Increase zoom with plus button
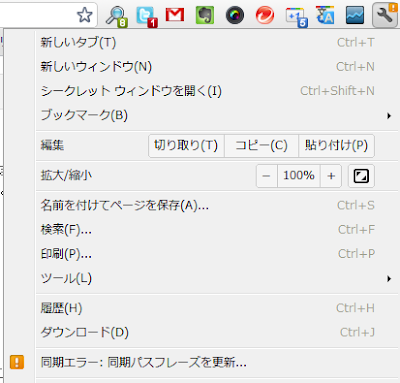This screenshot has height=383, width=400. click(x=331, y=176)
